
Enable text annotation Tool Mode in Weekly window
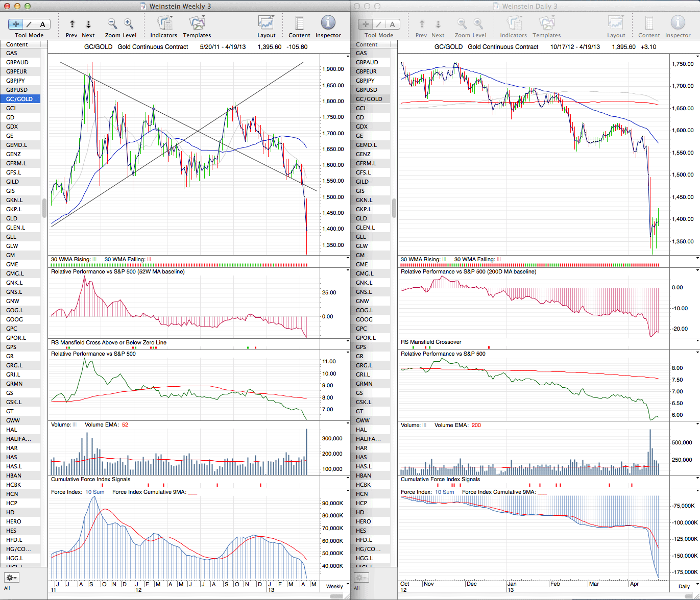point(42,24)
